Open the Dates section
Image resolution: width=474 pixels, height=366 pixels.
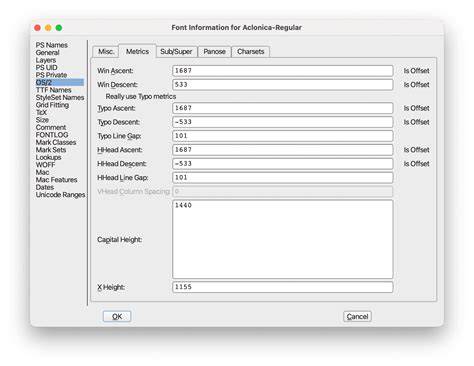click(45, 187)
